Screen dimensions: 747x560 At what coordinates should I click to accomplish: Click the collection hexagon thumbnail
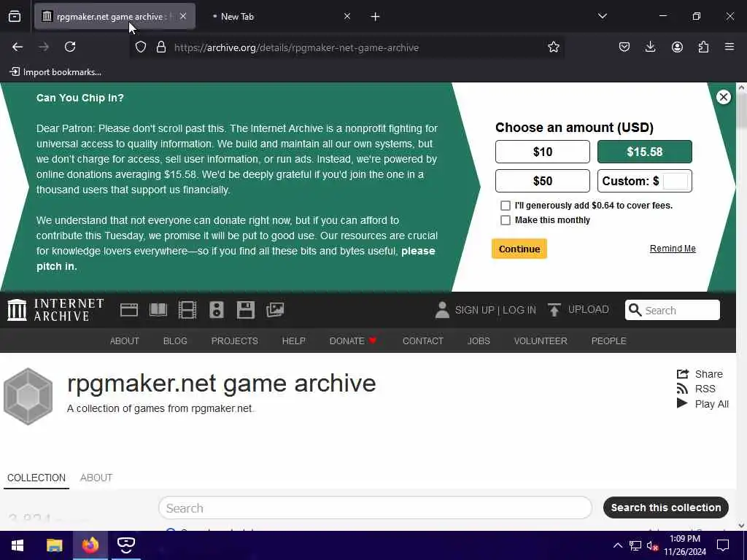coord(28,396)
